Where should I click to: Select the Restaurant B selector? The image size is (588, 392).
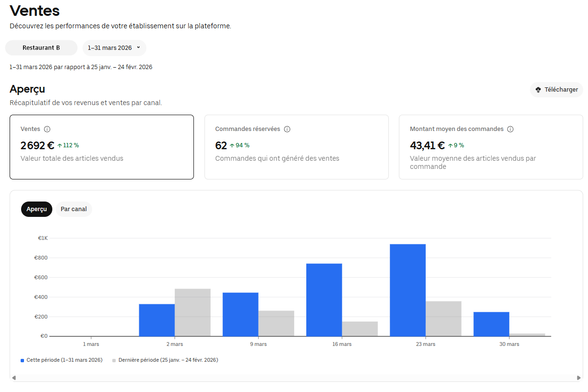[x=41, y=48]
